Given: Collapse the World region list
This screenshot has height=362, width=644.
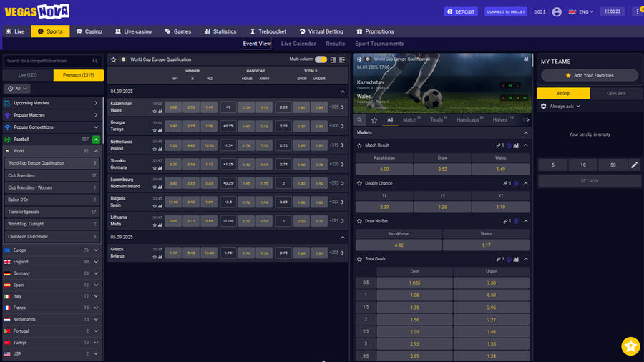Looking at the screenshot, I should (96, 151).
